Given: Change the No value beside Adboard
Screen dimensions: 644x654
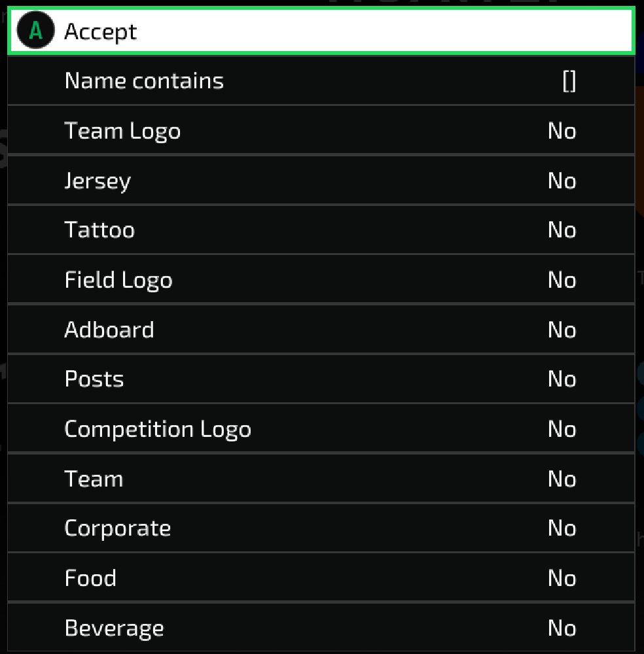Looking at the screenshot, I should pos(562,330).
